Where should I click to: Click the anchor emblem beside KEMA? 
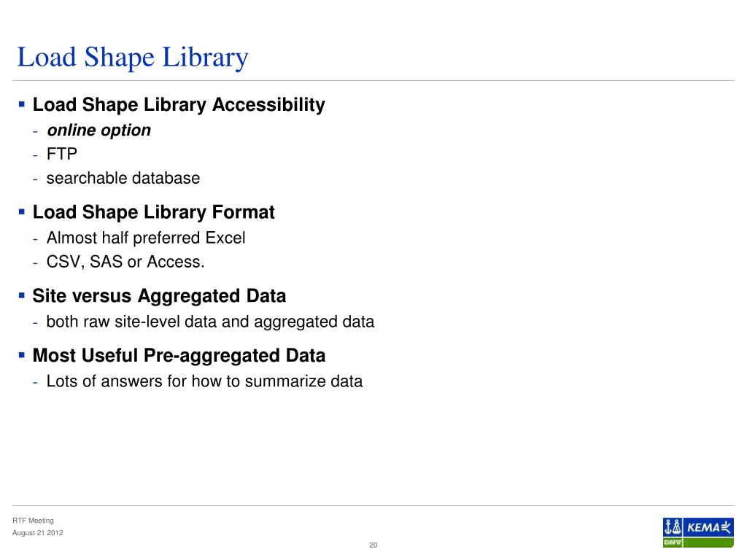(x=673, y=527)
